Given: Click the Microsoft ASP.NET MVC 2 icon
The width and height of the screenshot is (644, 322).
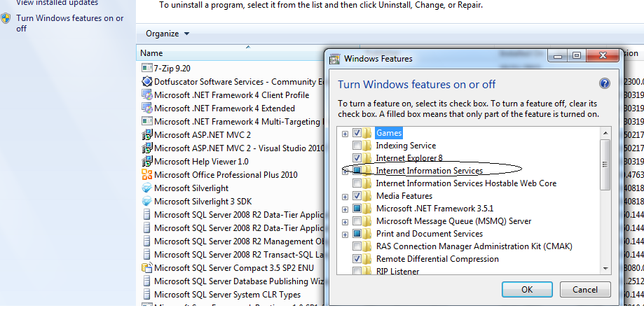Looking at the screenshot, I should tap(147, 135).
